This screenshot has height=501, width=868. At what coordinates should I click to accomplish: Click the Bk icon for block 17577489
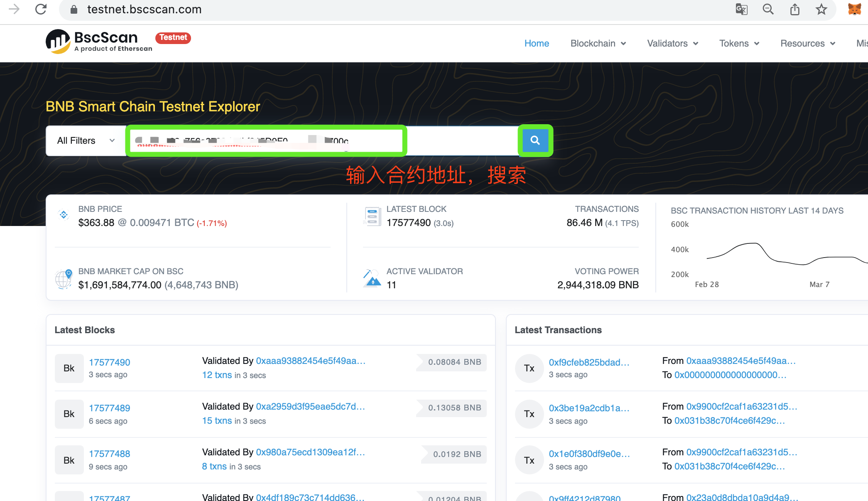coord(69,414)
